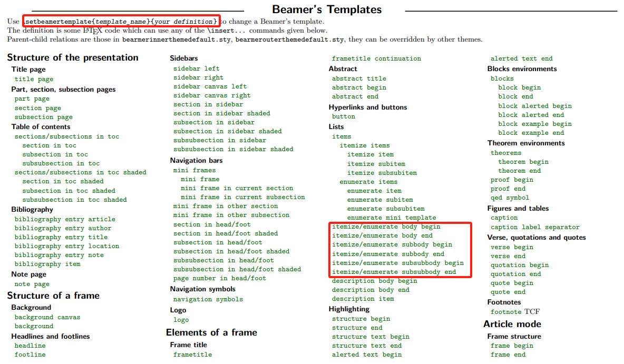Click the setbeamertemplate command text
The width and height of the screenshot is (624, 364).
pyautogui.click(x=121, y=22)
